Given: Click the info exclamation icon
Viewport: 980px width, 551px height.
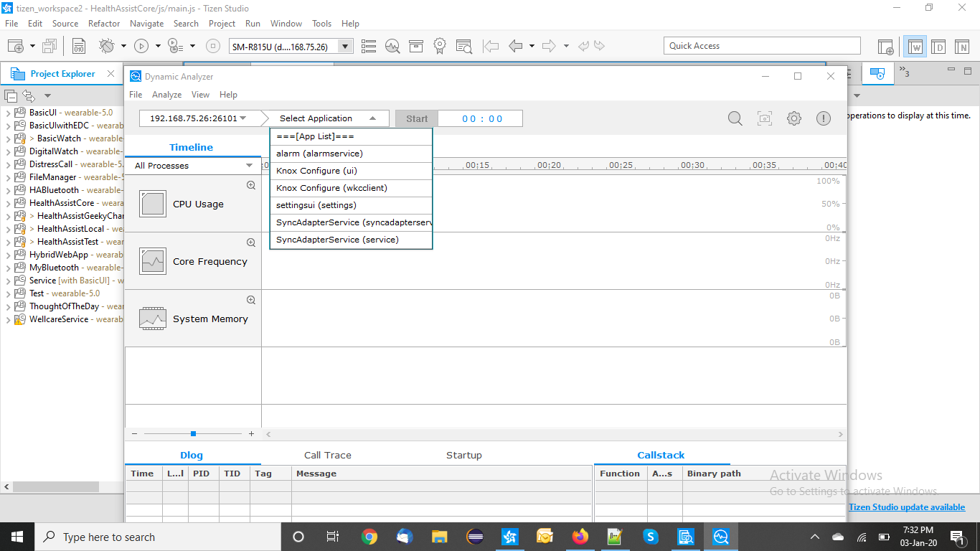Looking at the screenshot, I should tap(824, 118).
